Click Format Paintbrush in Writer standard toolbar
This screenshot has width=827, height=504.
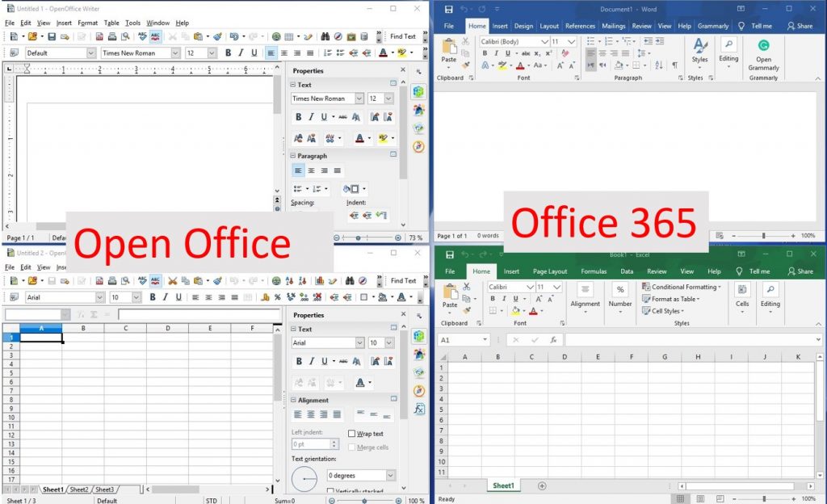pyautogui.click(x=216, y=36)
